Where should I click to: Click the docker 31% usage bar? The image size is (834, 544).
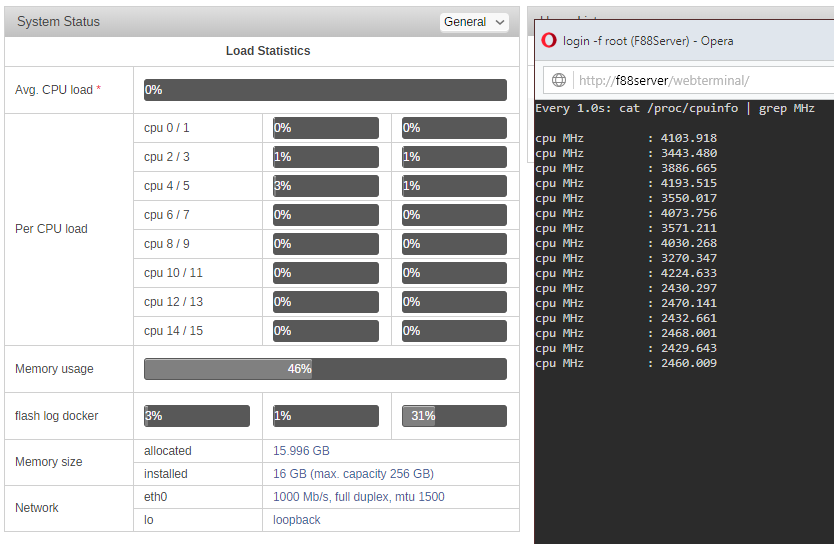(x=454, y=416)
